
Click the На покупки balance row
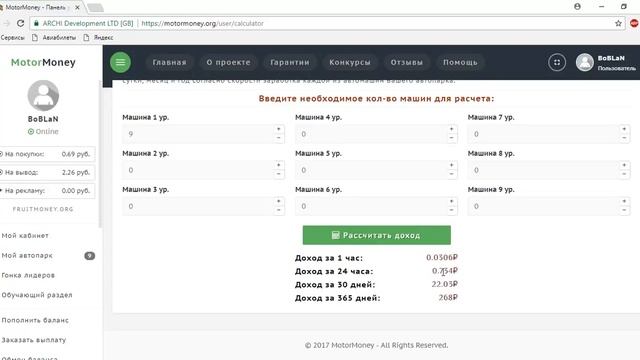pos(47,154)
